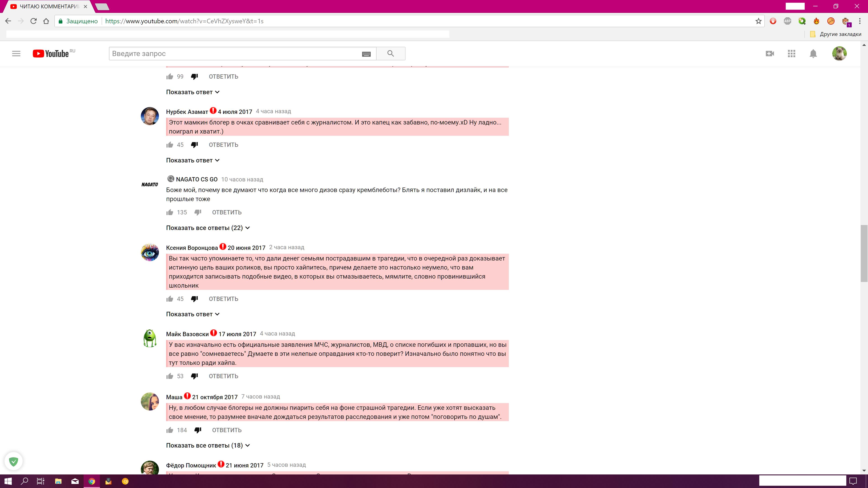Open Windows Start menu

8,481
